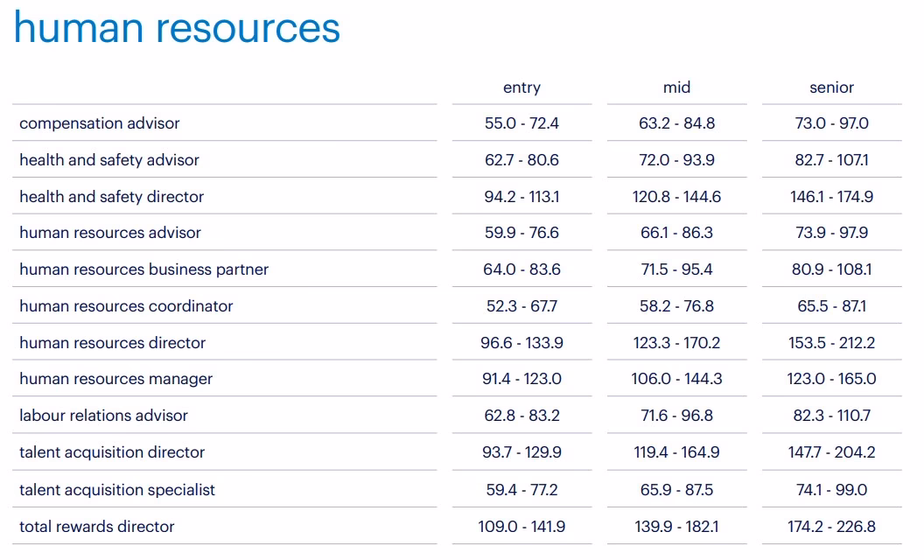Click the entry salary for compensation advisor

point(522,122)
